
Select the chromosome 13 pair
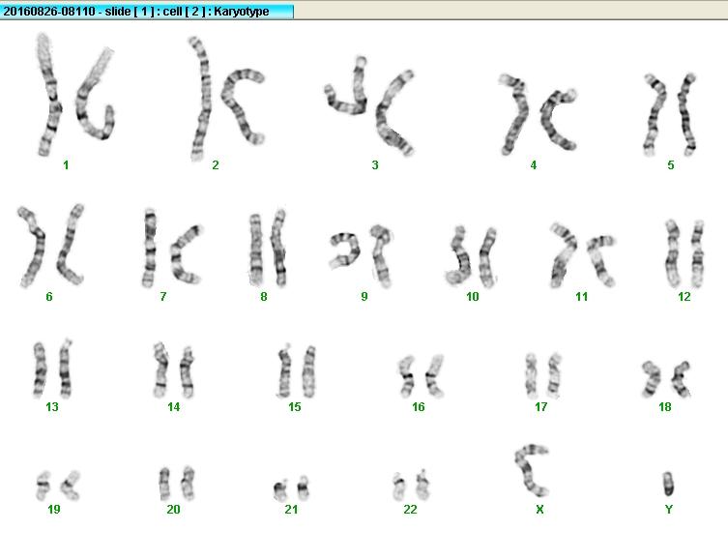click(53, 368)
